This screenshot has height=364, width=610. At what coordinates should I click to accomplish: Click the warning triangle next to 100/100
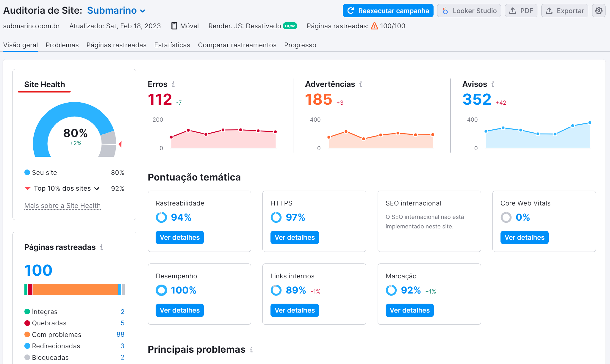tap(375, 26)
